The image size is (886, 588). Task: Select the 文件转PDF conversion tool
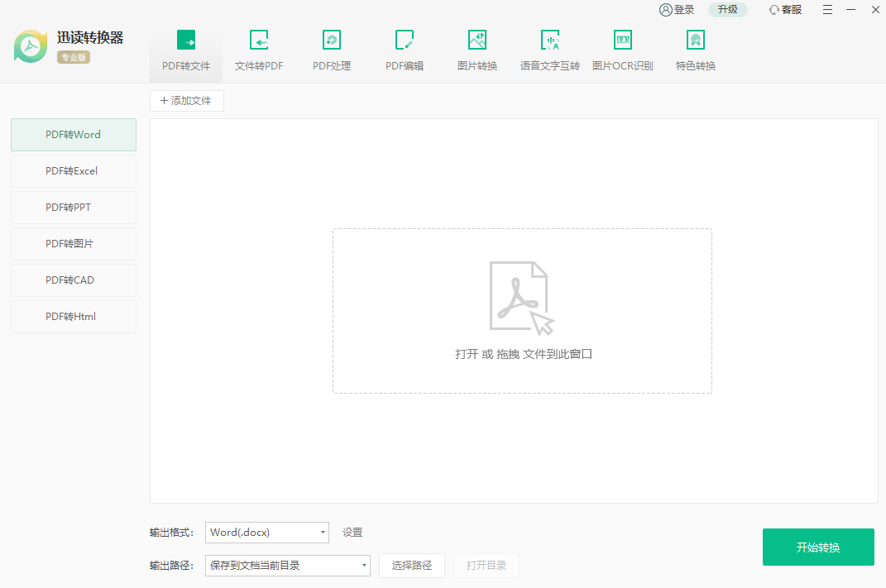point(258,50)
